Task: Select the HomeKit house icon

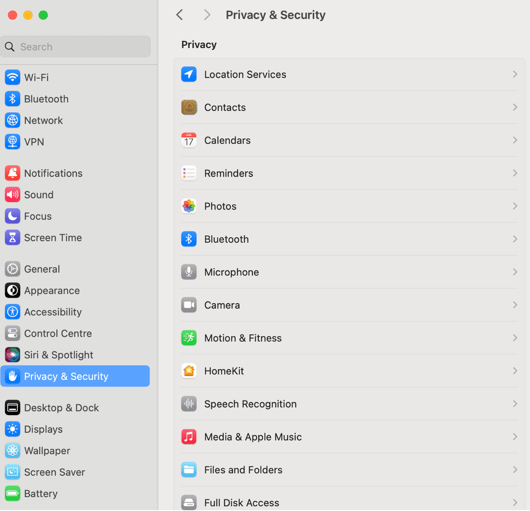Action: point(189,371)
